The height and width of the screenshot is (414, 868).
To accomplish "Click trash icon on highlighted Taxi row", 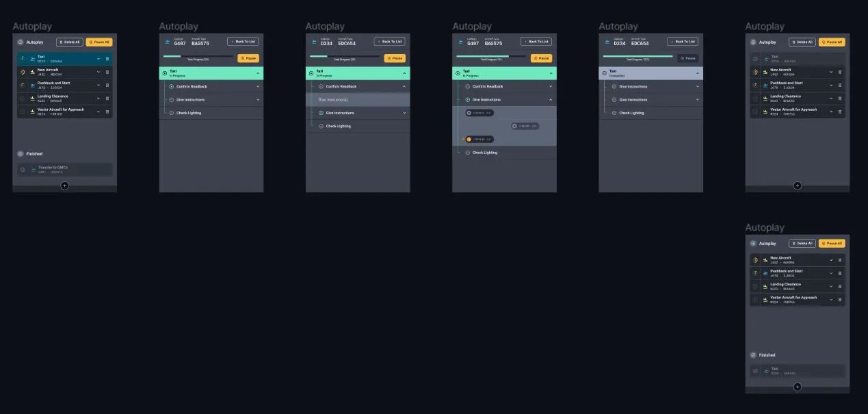I will (107, 59).
